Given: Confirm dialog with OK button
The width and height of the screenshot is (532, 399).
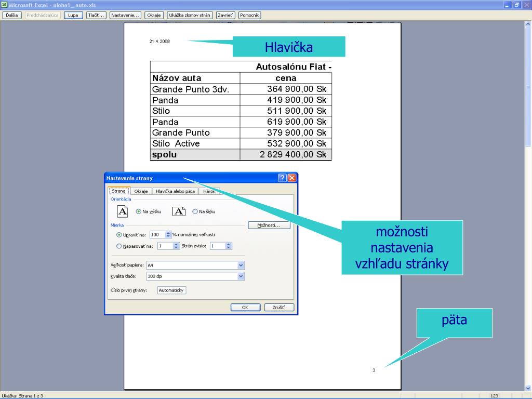Looking at the screenshot, I should click(245, 308).
